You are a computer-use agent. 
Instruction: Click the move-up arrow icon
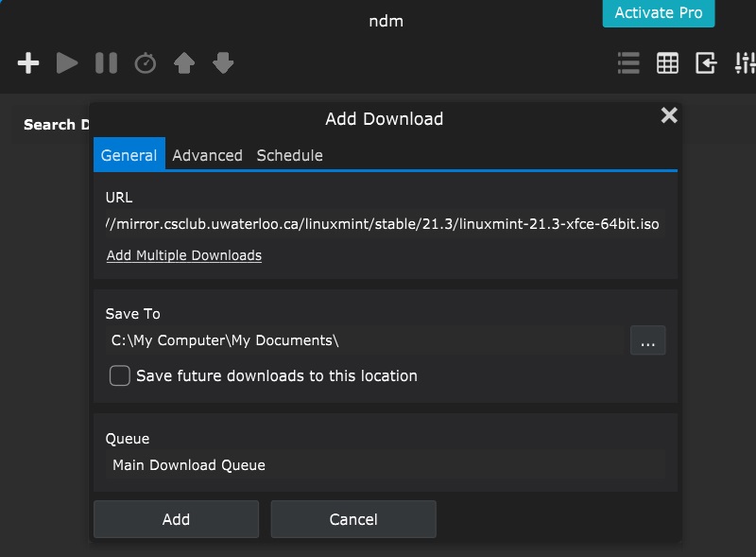point(184,63)
